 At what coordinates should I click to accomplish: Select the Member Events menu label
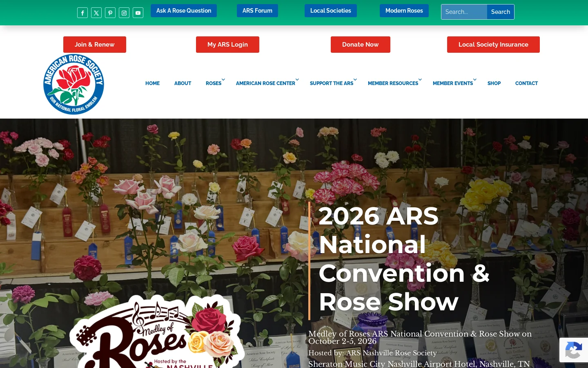coord(453,83)
